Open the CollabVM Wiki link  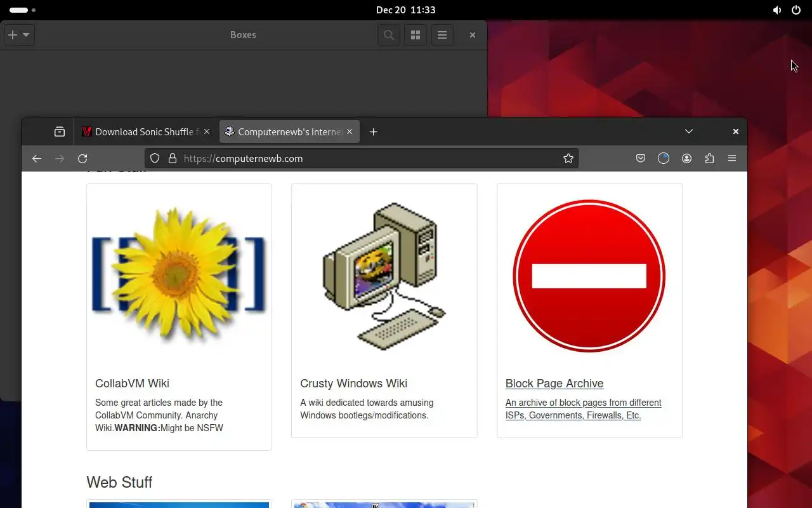click(x=132, y=384)
